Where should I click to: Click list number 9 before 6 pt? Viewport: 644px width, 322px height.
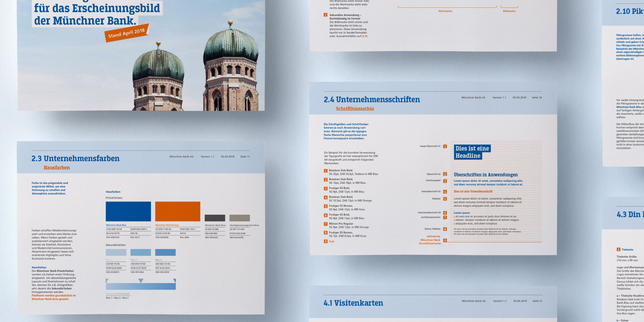pos(326,241)
